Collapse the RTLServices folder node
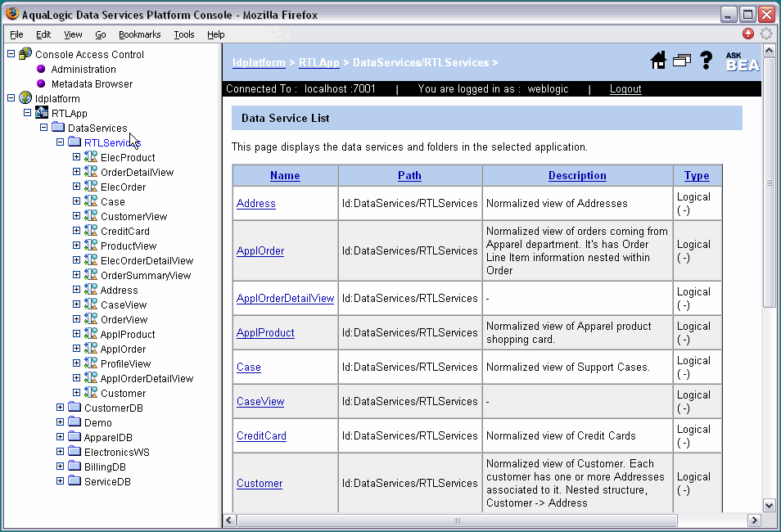 [61, 142]
